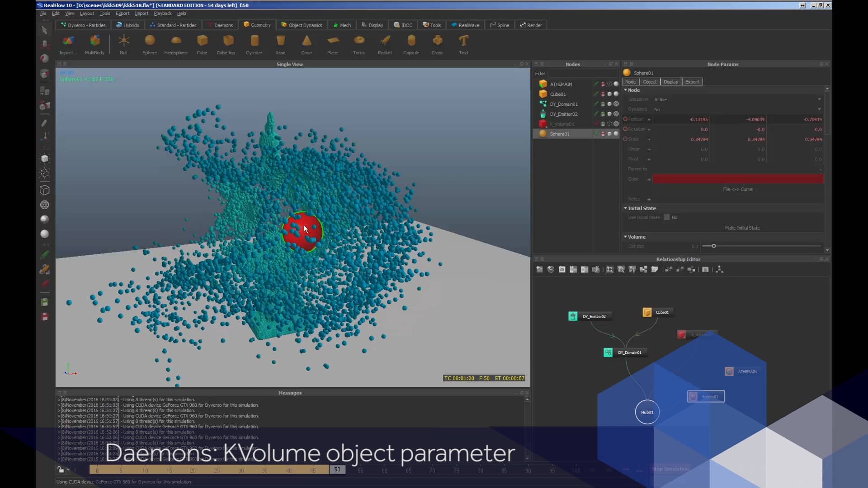Click first Relationship Editor toolbar icon
This screenshot has width=868, height=488.
539,269
